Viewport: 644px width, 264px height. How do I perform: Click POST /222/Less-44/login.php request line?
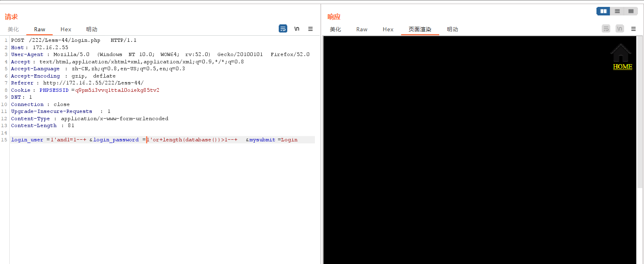74,40
